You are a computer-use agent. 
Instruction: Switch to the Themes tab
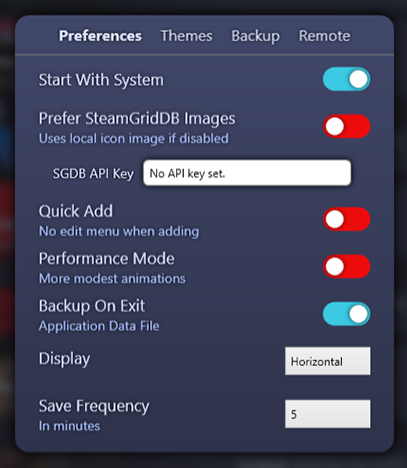(x=186, y=36)
